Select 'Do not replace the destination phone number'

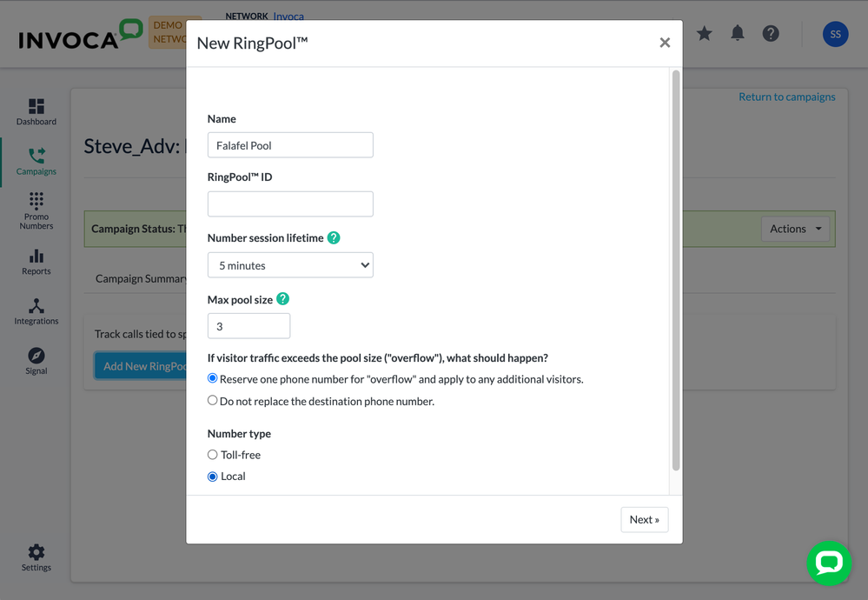[x=213, y=401]
